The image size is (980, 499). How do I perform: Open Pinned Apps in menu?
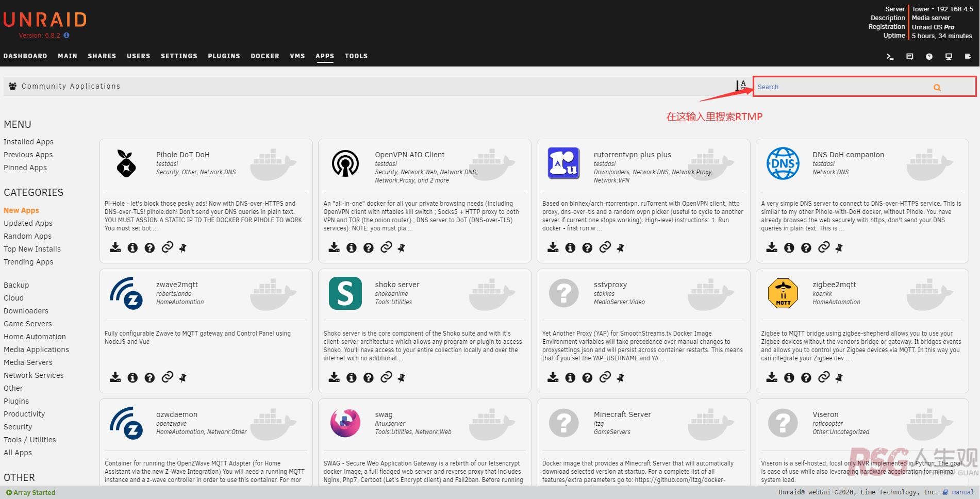(25, 168)
